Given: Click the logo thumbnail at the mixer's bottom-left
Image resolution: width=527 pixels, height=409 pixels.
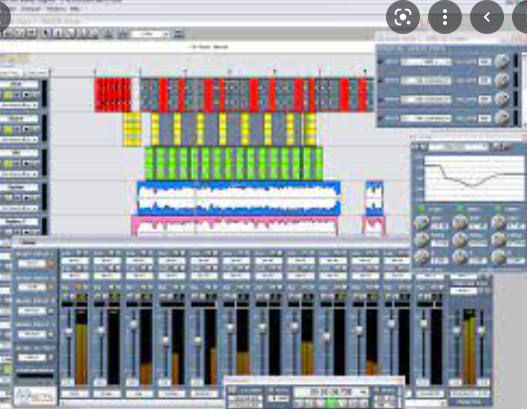Looking at the screenshot, I should [x=35, y=396].
